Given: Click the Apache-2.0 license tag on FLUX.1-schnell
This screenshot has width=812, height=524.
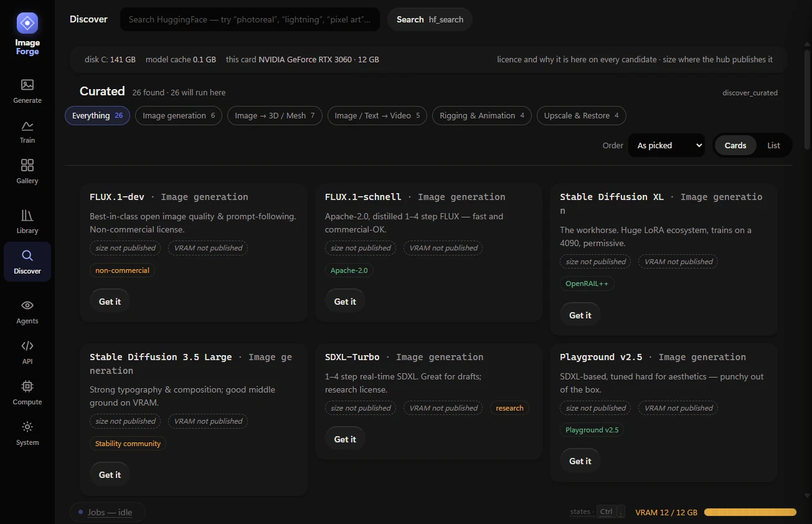Looking at the screenshot, I should (x=349, y=270).
